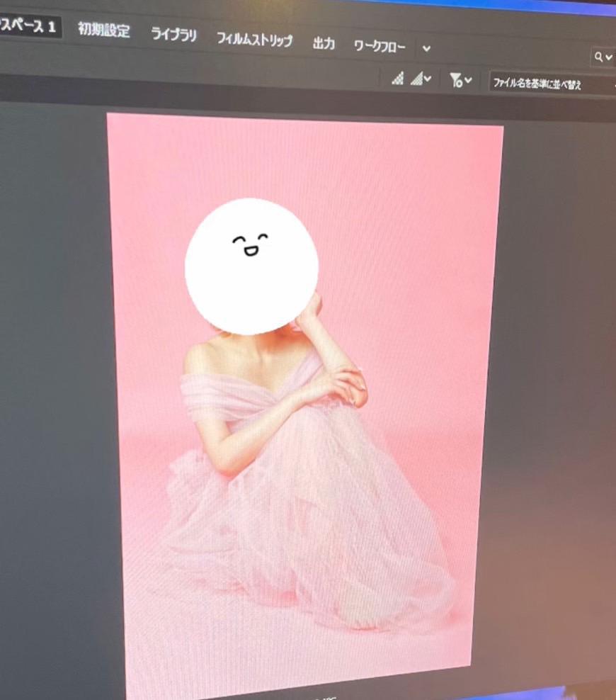Open the 出力 workspace tab

pos(324,44)
